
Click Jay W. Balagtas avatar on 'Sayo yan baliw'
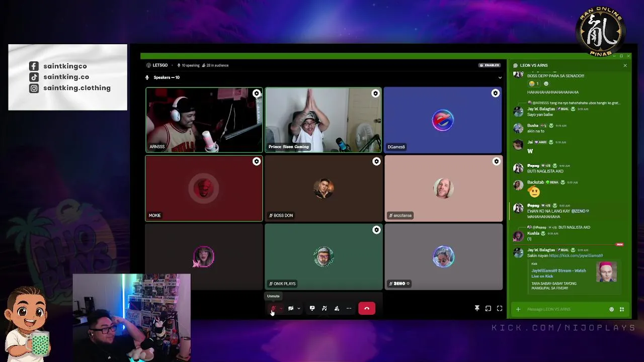(x=518, y=112)
